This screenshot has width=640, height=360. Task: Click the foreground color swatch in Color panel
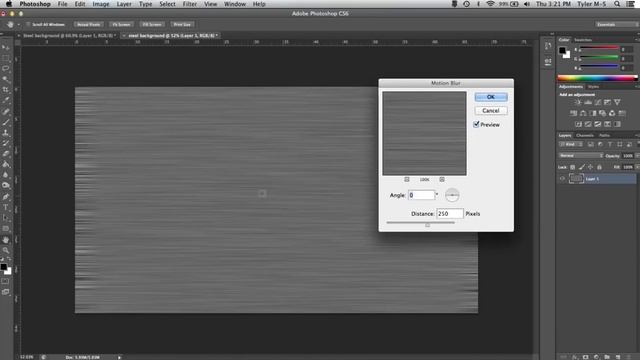pos(562,51)
